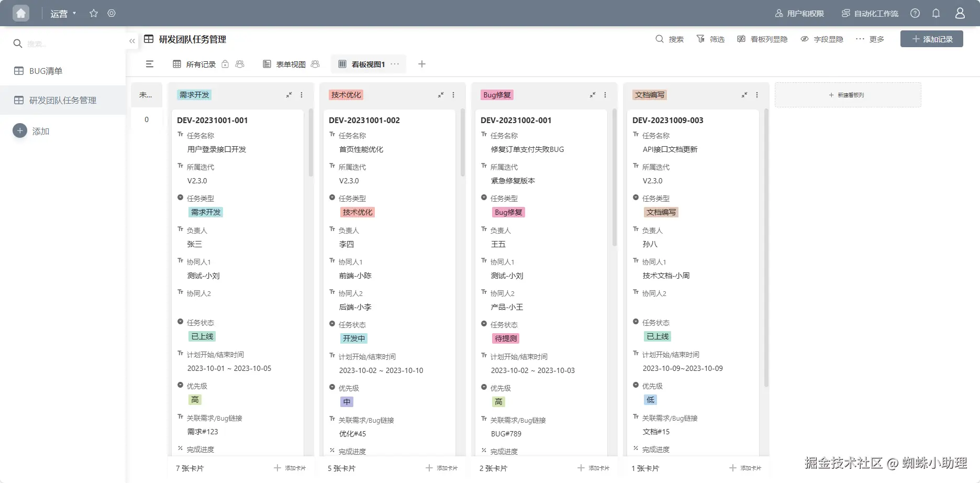Click lock icon on 所有记录 tab

click(225, 64)
